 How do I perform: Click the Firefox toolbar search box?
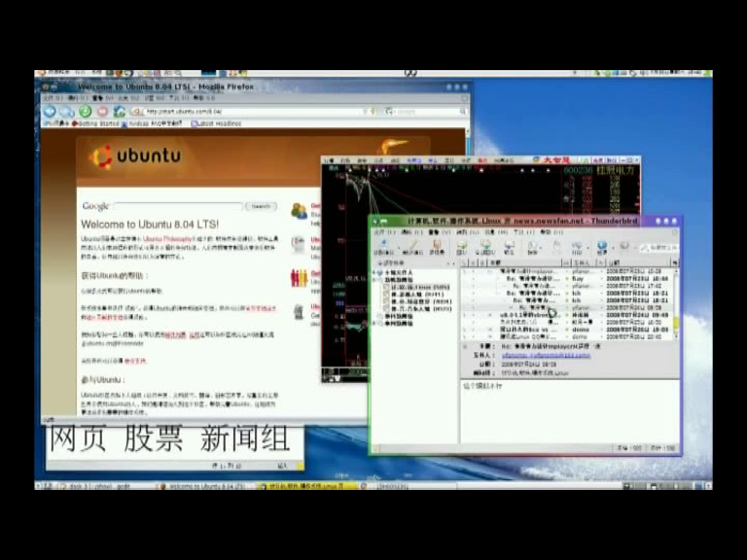click(x=426, y=112)
